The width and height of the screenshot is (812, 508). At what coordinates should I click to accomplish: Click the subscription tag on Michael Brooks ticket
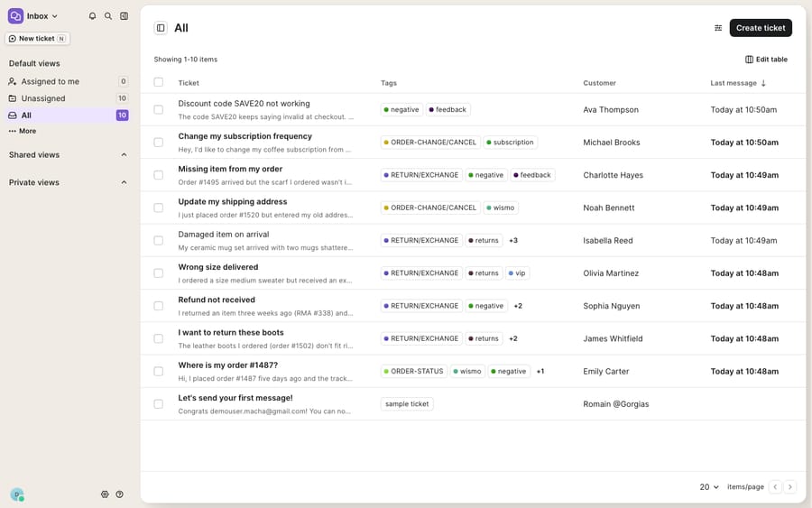pyautogui.click(x=510, y=143)
